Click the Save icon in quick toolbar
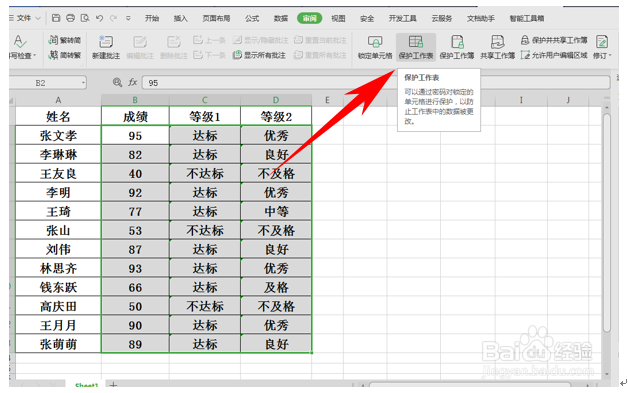Image resolution: width=628 pixels, height=393 pixels. pyautogui.click(x=56, y=18)
